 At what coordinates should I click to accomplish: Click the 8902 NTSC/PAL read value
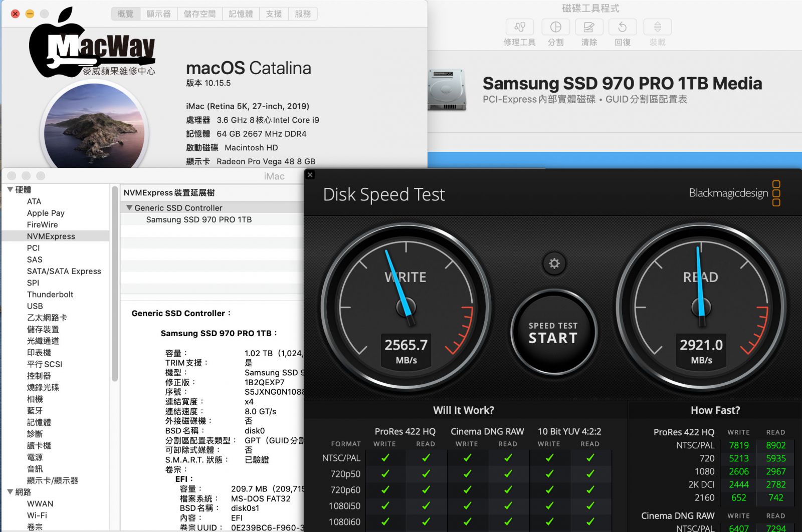pyautogui.click(x=775, y=445)
